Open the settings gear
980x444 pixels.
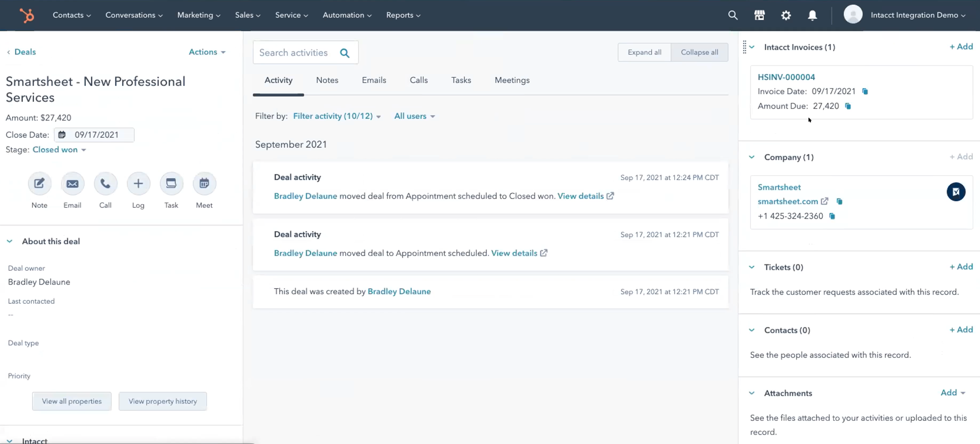click(x=786, y=15)
